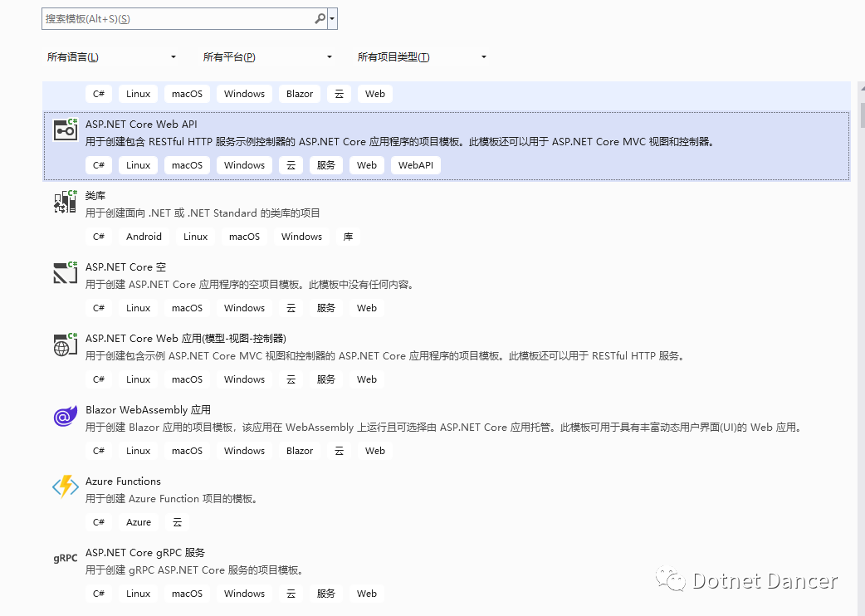
Task: Select the Blazor WebAssembly 应用 title
Action: [x=149, y=410]
